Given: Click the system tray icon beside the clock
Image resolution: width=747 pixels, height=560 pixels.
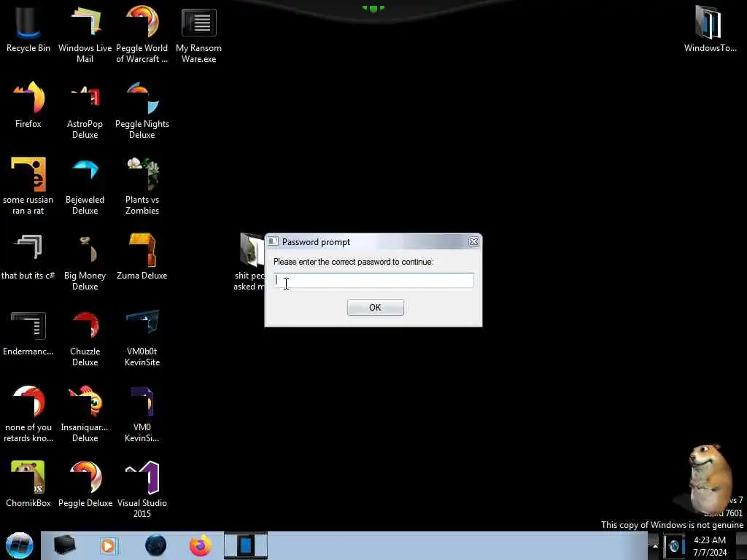Looking at the screenshot, I should (x=673, y=546).
